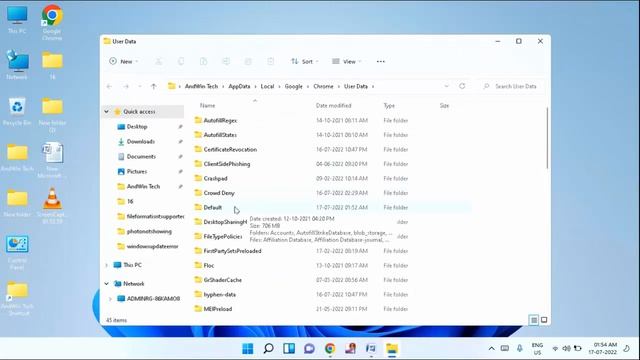Open File Explorer from the taskbar
Image resolution: width=640 pixels, height=360 pixels.
(392, 348)
